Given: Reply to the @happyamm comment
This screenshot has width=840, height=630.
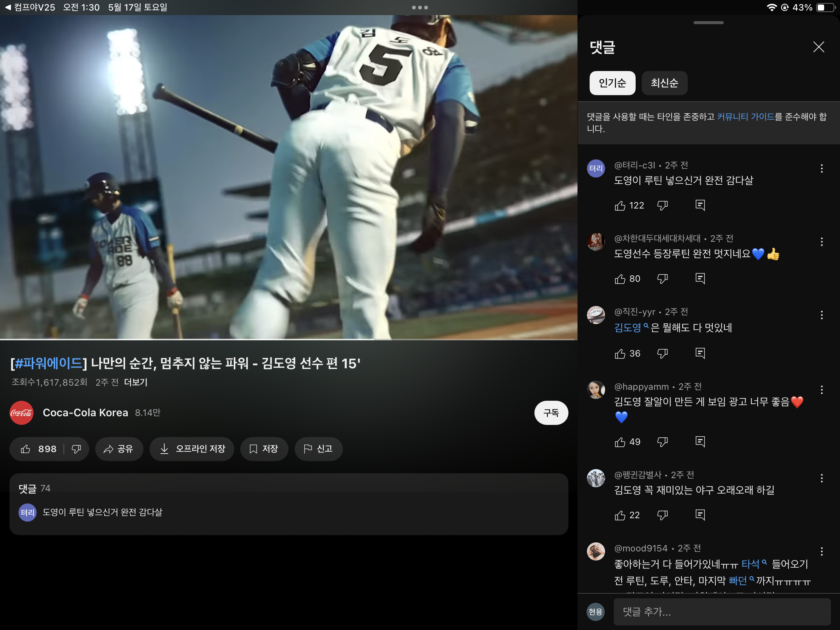Looking at the screenshot, I should click(x=700, y=442).
